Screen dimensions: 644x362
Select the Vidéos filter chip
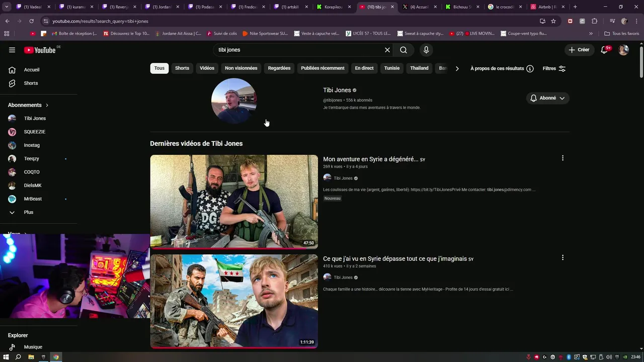tap(207, 68)
